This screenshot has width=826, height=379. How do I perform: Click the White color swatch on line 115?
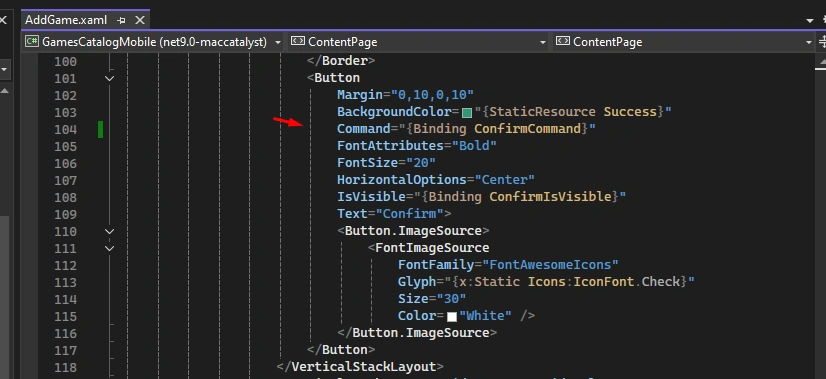click(452, 317)
